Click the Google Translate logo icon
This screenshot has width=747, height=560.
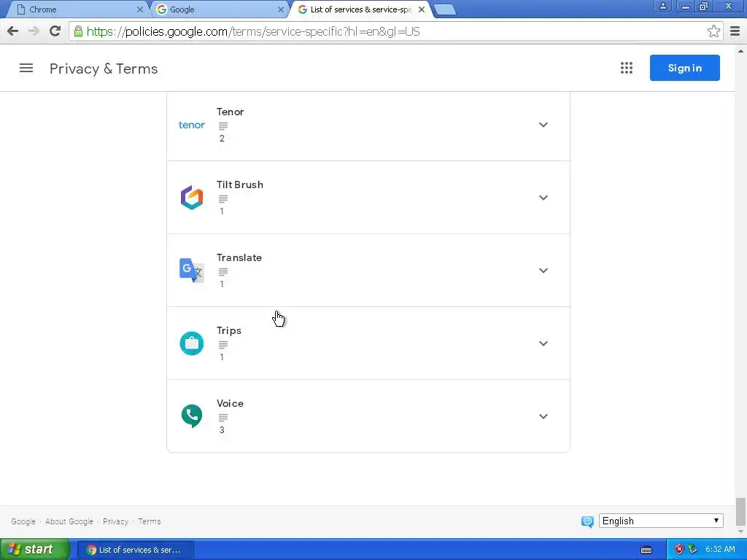coord(192,270)
